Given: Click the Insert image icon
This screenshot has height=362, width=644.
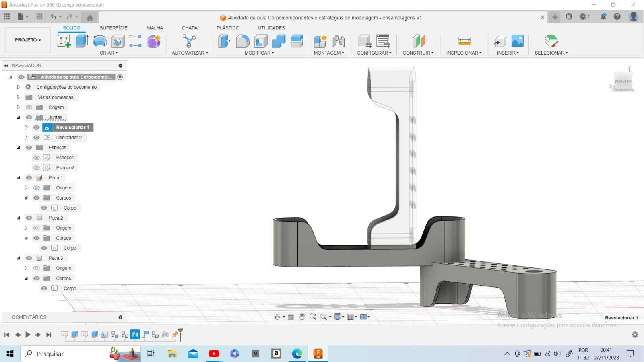Looking at the screenshot, I should click(x=518, y=41).
